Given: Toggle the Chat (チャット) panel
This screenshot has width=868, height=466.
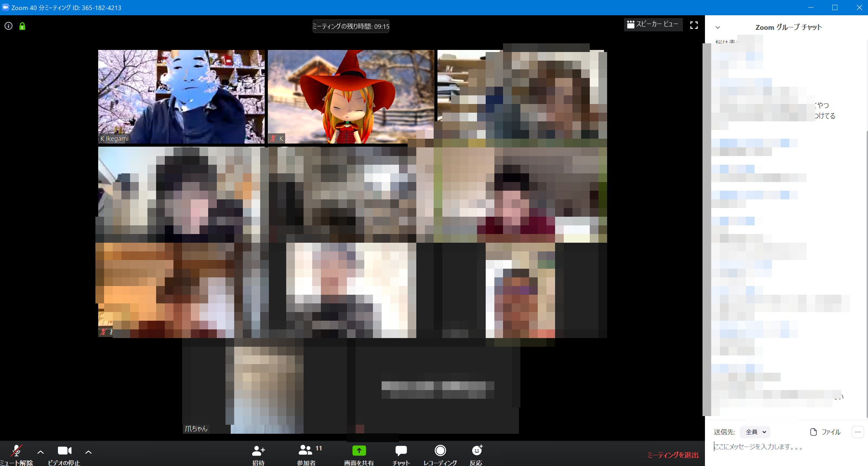Looking at the screenshot, I should [x=401, y=455].
